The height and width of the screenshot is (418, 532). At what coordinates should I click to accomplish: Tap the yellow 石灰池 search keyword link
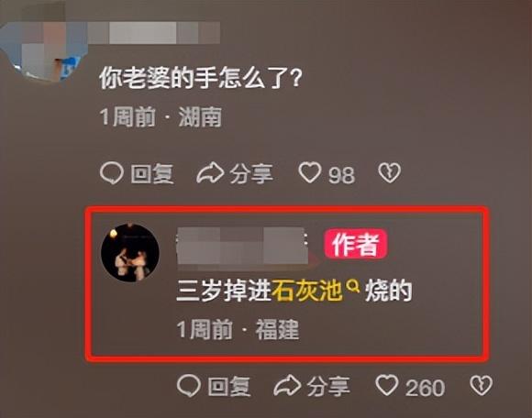(x=306, y=291)
